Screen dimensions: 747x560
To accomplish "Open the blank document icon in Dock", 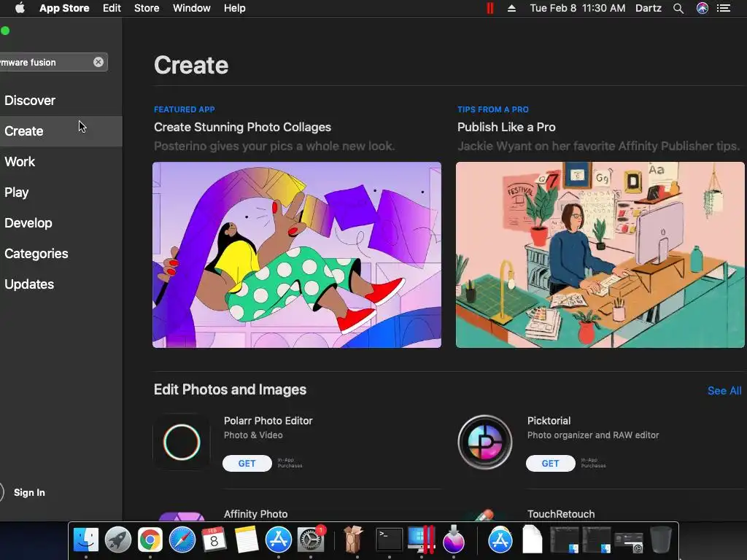I will pyautogui.click(x=532, y=540).
